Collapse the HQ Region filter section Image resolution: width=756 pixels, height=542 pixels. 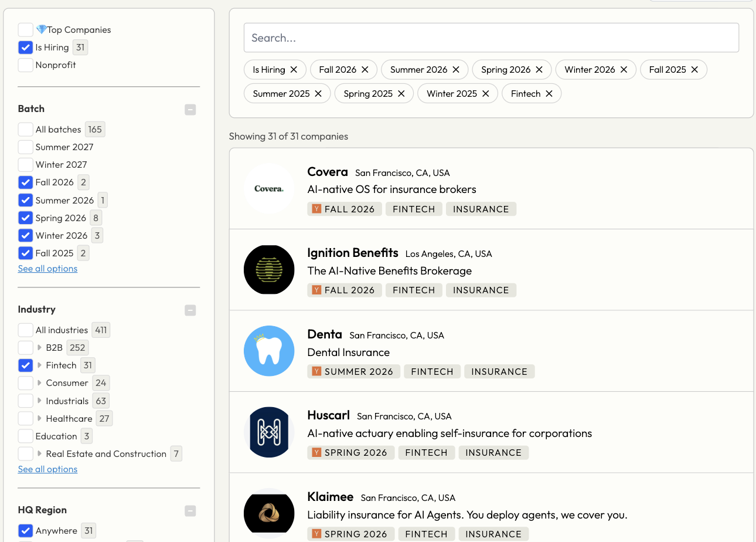point(190,511)
